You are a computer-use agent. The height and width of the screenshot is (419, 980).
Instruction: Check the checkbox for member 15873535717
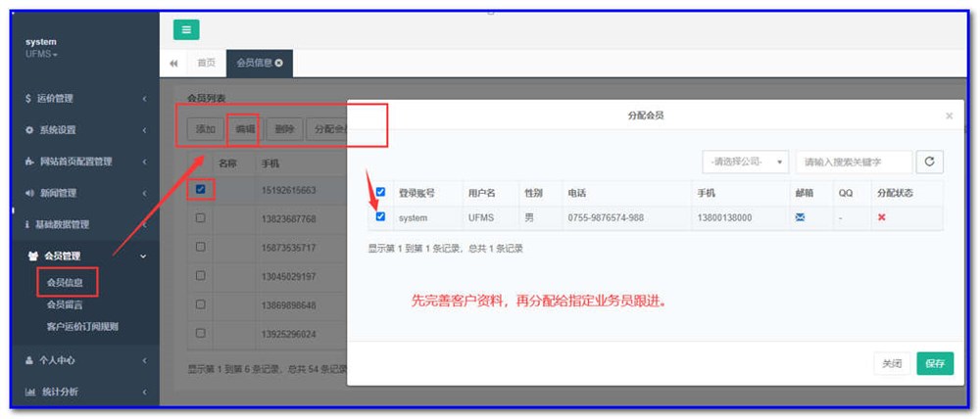coord(201,247)
